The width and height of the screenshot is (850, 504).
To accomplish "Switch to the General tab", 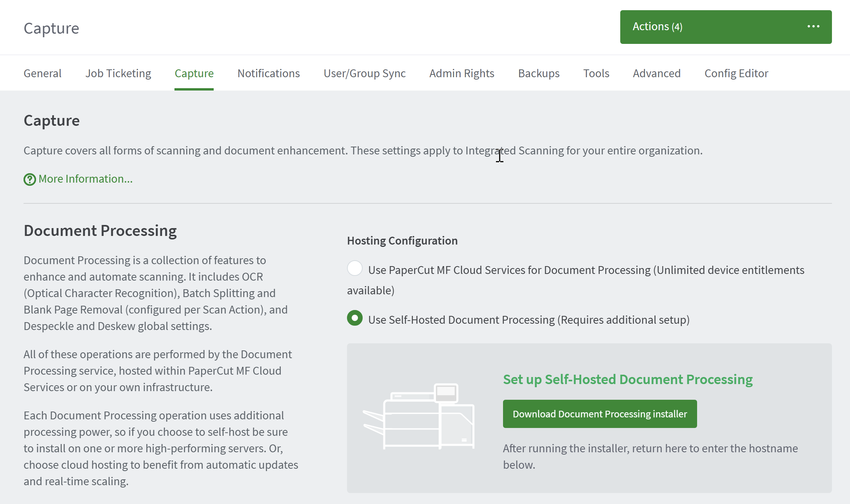I will pyautogui.click(x=42, y=73).
